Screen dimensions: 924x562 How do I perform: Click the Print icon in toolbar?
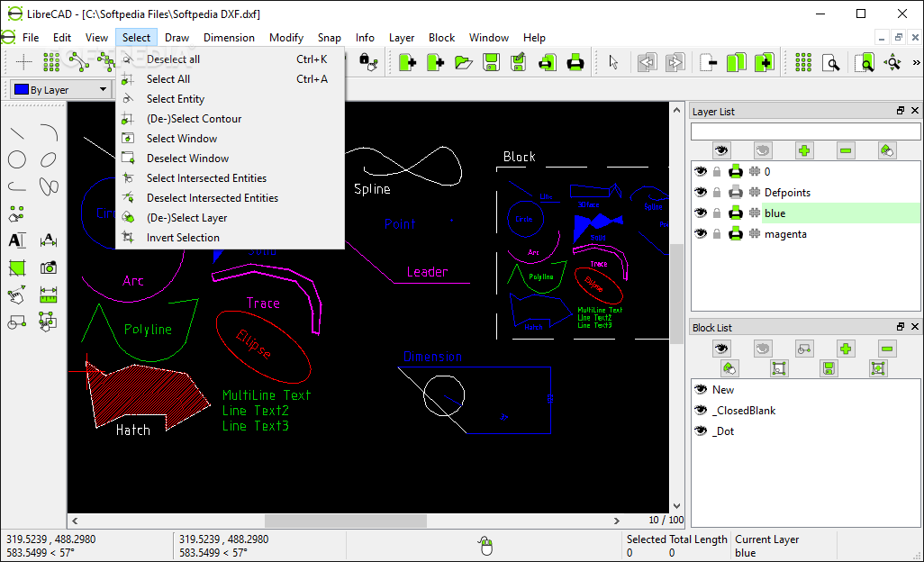[x=575, y=62]
